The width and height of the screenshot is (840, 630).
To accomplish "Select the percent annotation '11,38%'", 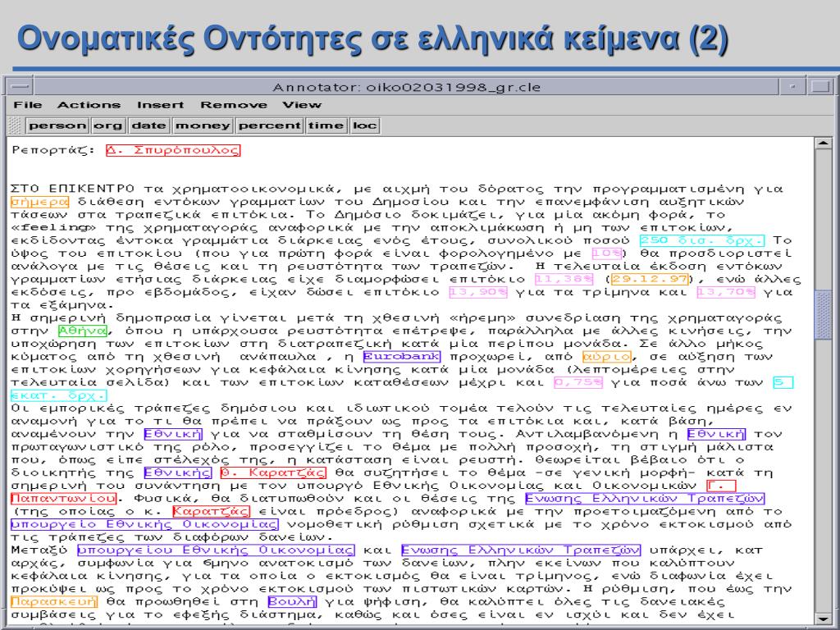I will (x=564, y=279).
